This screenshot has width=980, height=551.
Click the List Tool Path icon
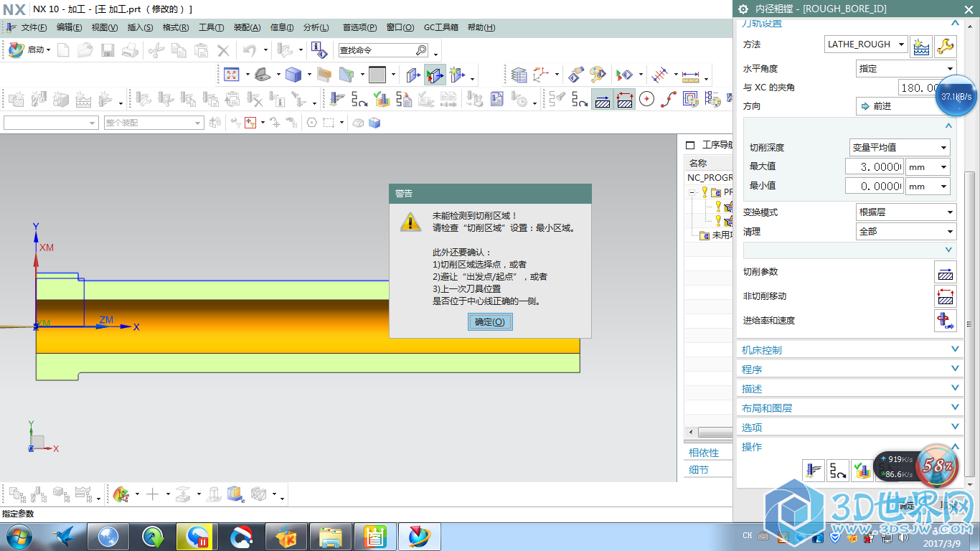(x=404, y=100)
